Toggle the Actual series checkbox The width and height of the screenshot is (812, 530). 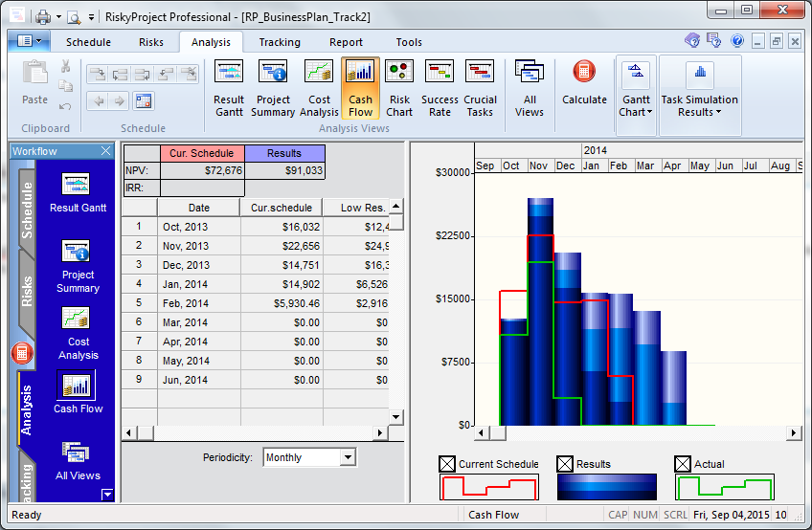[x=683, y=464]
